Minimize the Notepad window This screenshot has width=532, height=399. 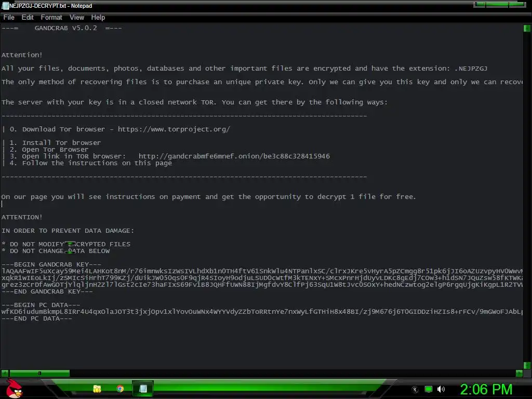pyautogui.click(x=480, y=4)
